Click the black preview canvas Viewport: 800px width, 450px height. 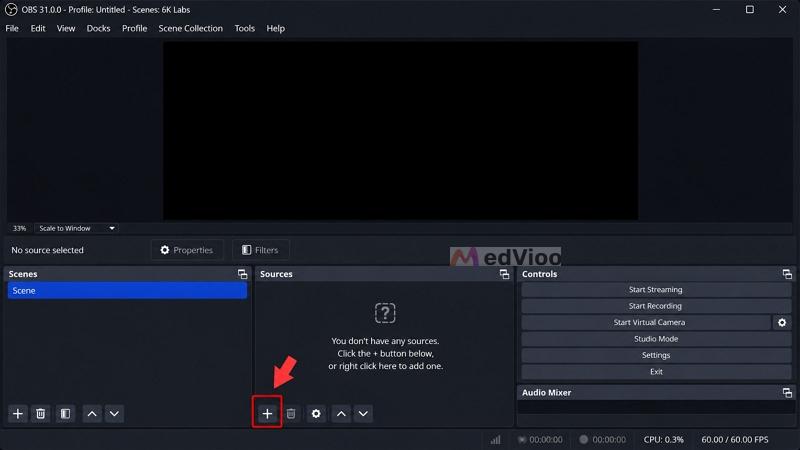401,131
